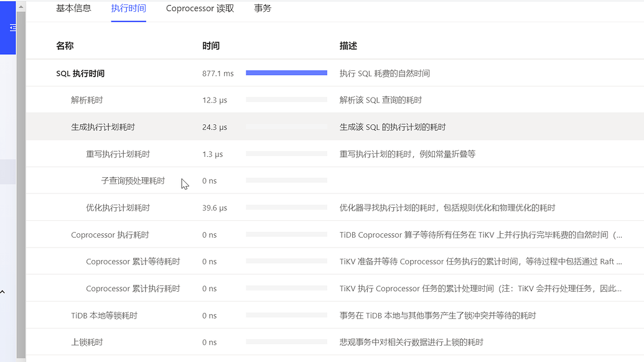Toggle the sidebar collapse menu icon
644x362 pixels.
click(x=12, y=28)
